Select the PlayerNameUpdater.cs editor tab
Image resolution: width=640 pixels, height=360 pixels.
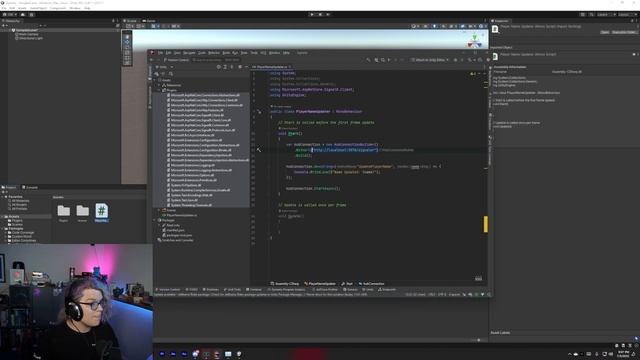(x=271, y=67)
